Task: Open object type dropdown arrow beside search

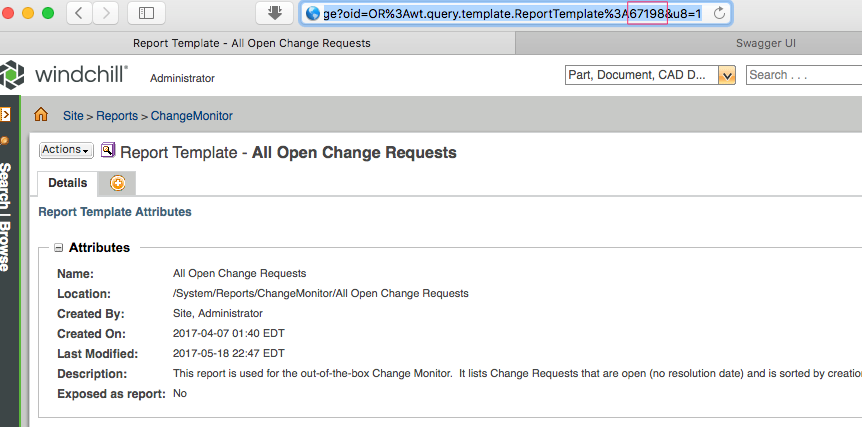Action: click(x=727, y=75)
